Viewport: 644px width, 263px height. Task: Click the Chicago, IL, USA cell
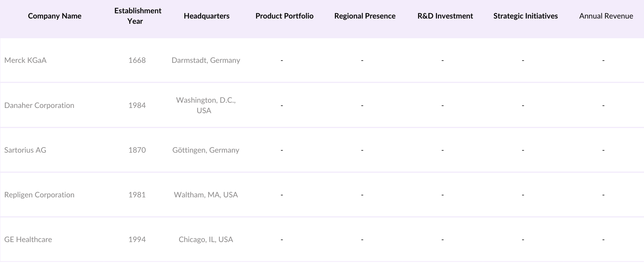(206, 240)
